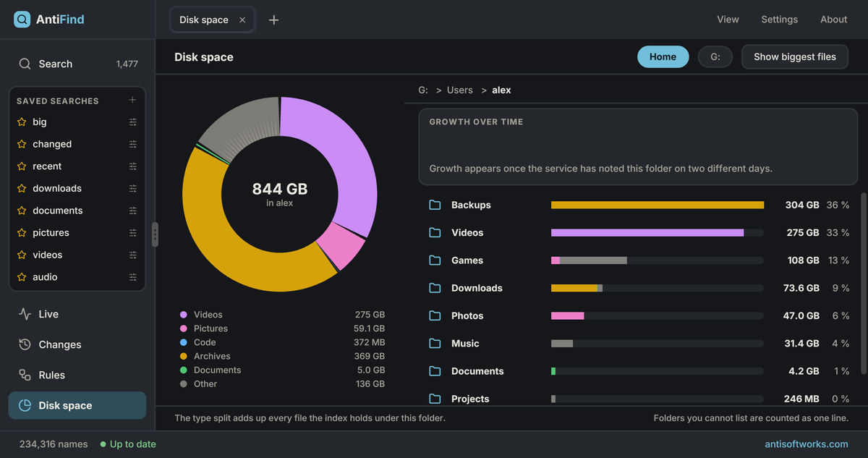Click the Live pulse icon
This screenshot has height=458, width=868.
[x=25, y=314]
